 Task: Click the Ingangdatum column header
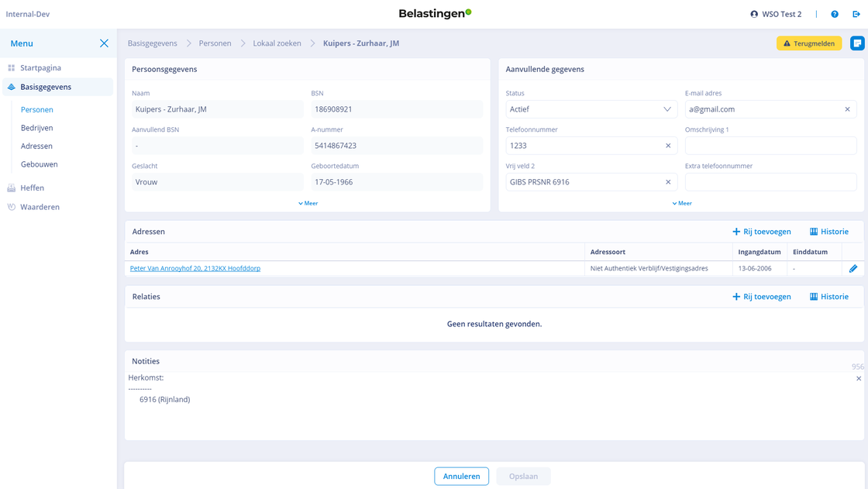pyautogui.click(x=759, y=252)
